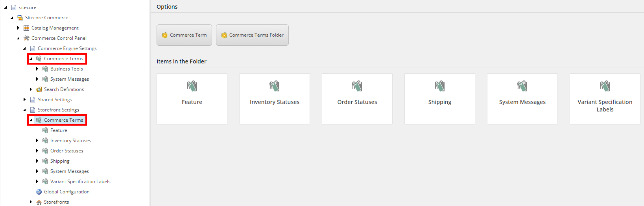Expand the Order Statuses tree node
Screen dimensions: 644x206
tap(37, 151)
